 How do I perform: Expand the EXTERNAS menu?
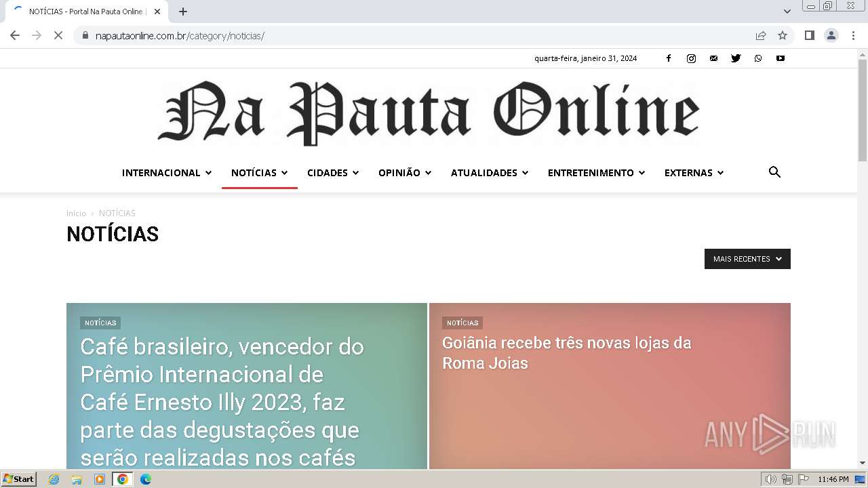(x=694, y=173)
